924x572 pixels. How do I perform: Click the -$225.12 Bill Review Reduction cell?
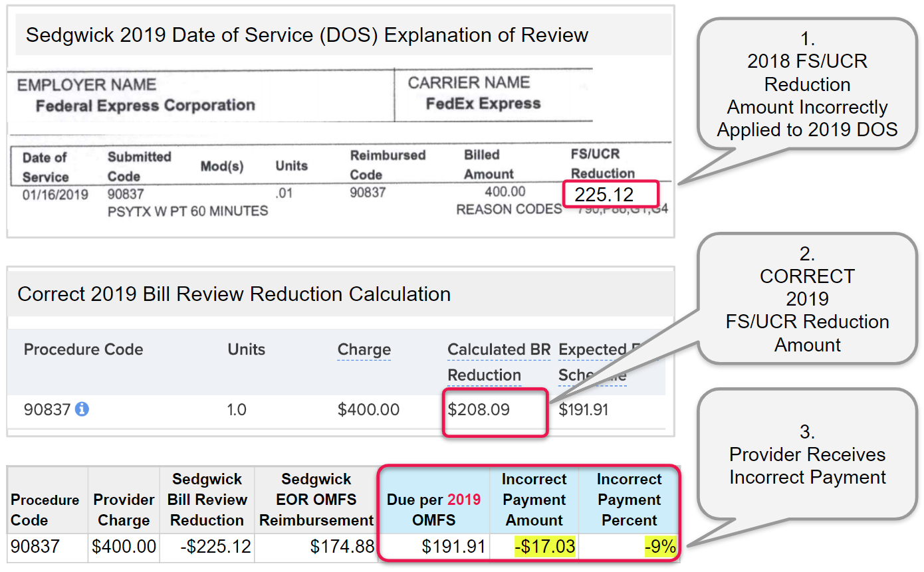pyautogui.click(x=215, y=547)
